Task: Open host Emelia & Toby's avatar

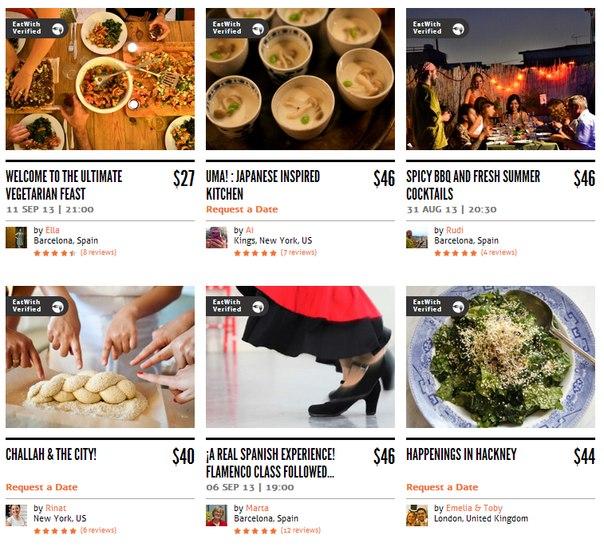Action: click(417, 515)
